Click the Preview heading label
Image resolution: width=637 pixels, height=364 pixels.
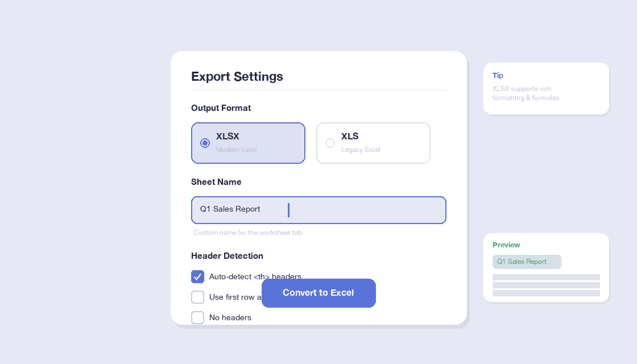point(506,245)
